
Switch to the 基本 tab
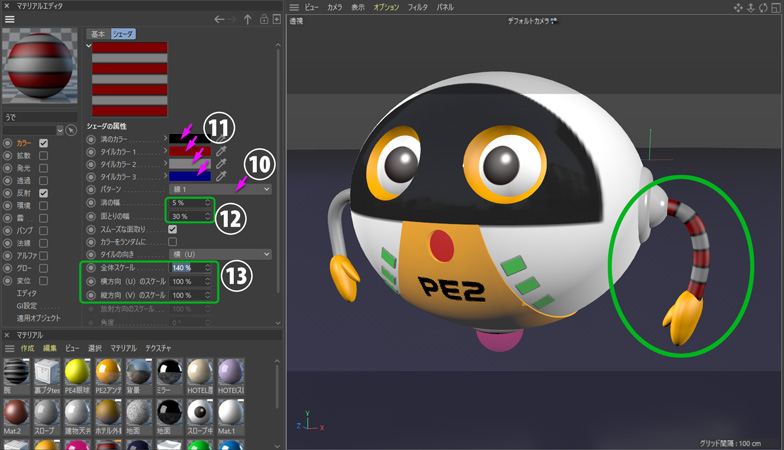point(97,34)
